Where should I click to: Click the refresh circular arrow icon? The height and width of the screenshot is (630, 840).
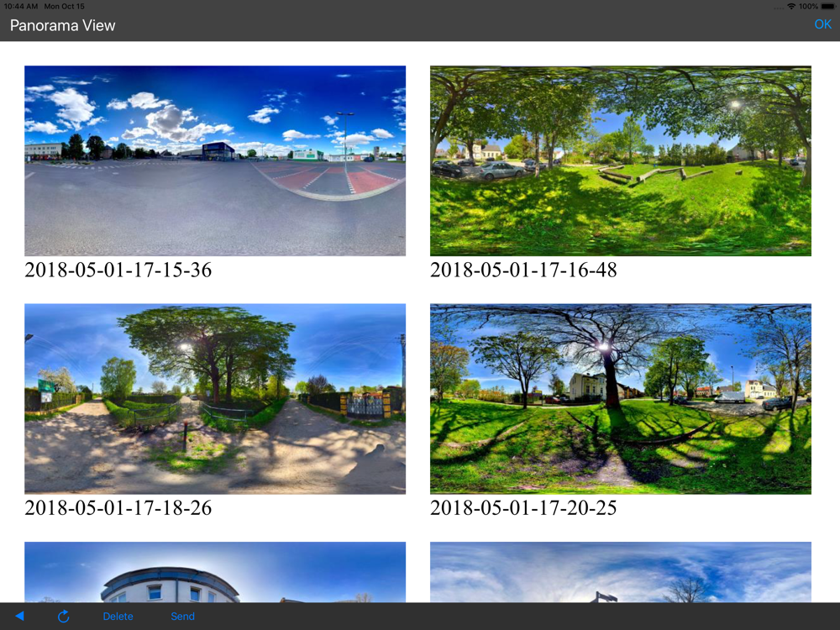(63, 616)
